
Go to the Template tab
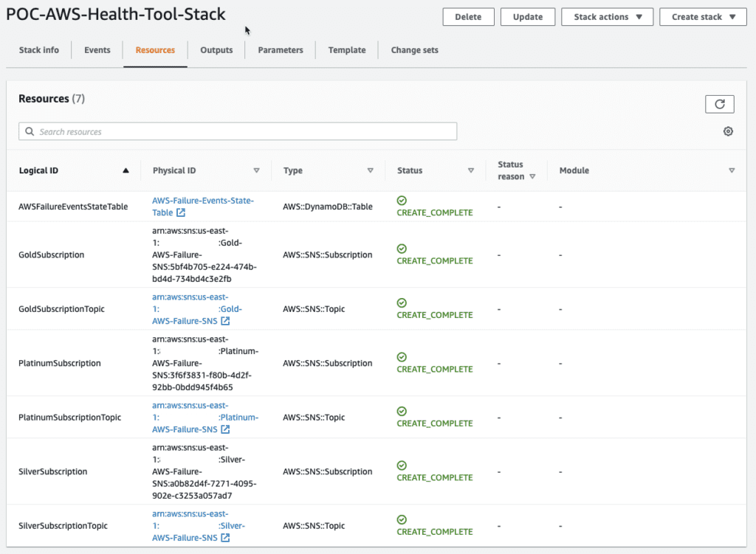coord(347,50)
